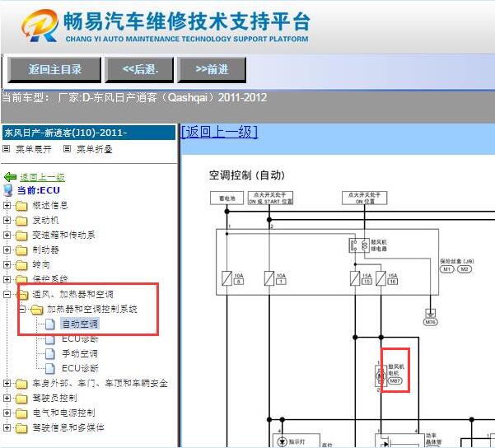The height and width of the screenshot is (448, 495).
Task: Select the ECU诊断 item below 手动空调
Action: 80,368
